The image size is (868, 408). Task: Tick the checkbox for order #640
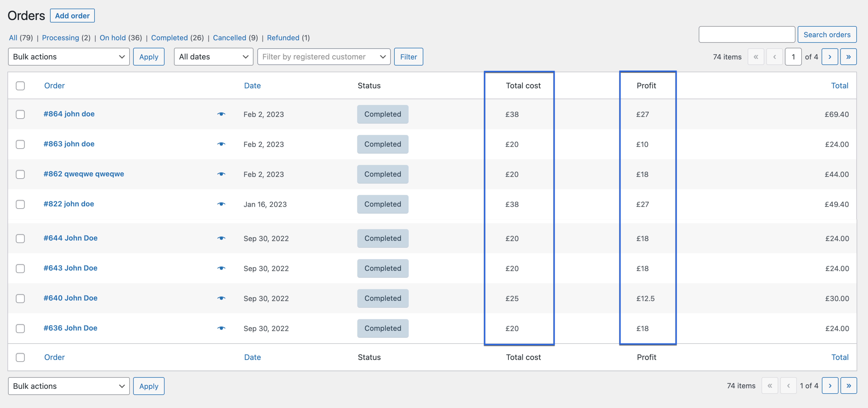(20, 299)
